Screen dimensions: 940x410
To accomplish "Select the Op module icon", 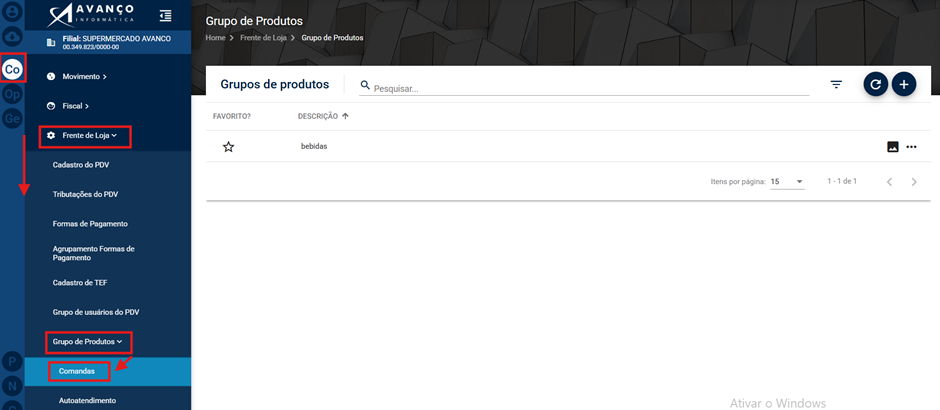I will tap(12, 94).
